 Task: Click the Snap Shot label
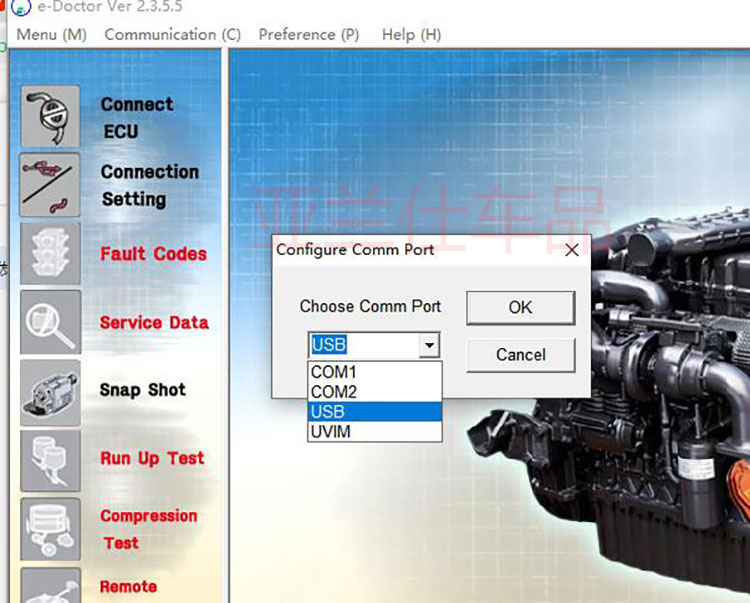[x=143, y=390]
